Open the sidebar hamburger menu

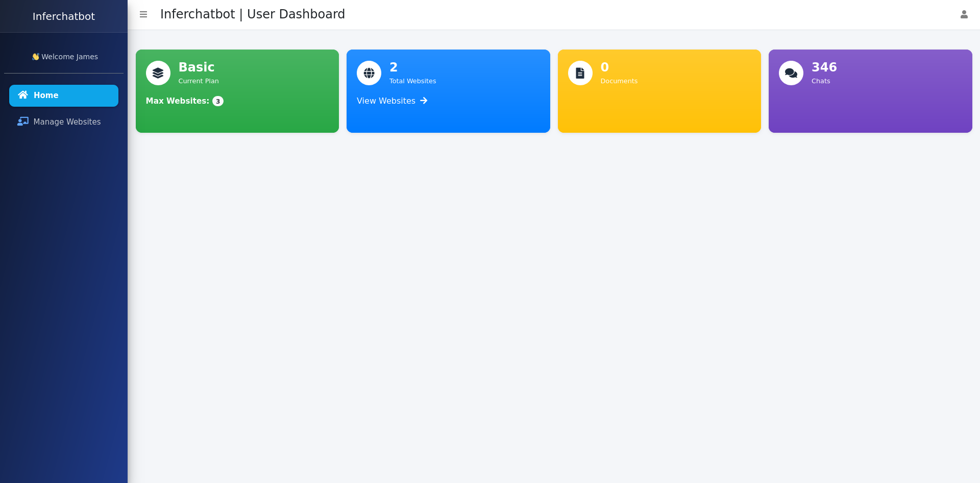pos(143,14)
